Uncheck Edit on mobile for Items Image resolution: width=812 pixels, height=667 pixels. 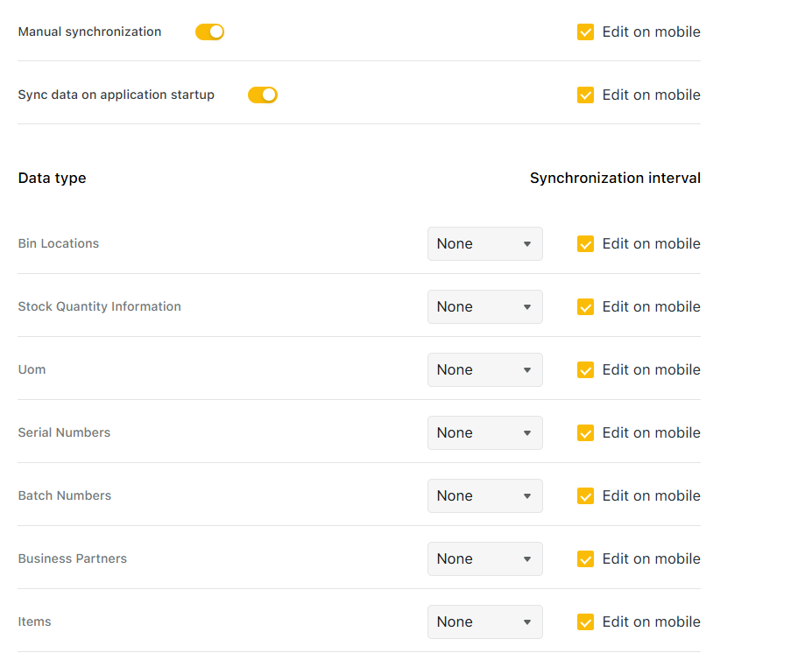586,622
